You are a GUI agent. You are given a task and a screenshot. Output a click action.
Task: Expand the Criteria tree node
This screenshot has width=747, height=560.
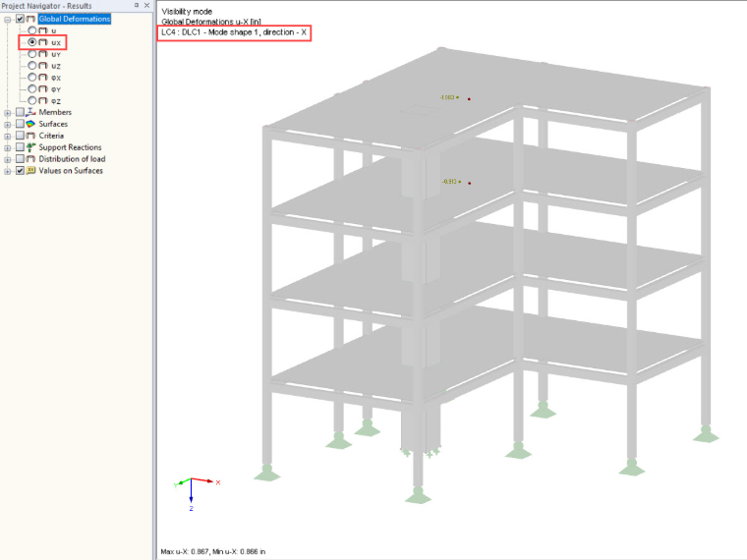pos(8,137)
